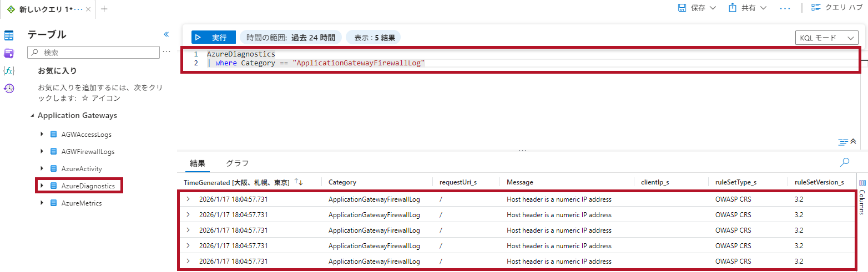Screen dimensions: 868x272
Task: Select the 結果 tab
Action: (198, 163)
